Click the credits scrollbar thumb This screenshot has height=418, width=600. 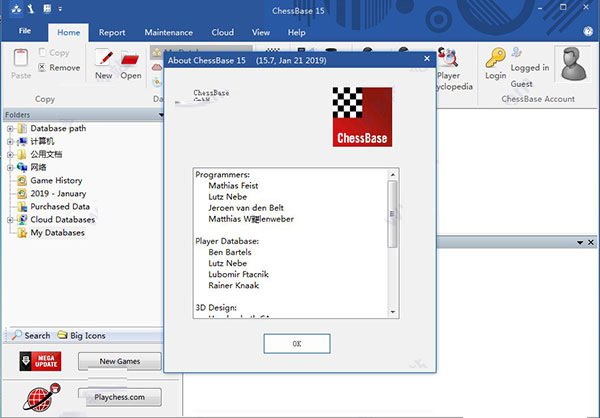393,214
